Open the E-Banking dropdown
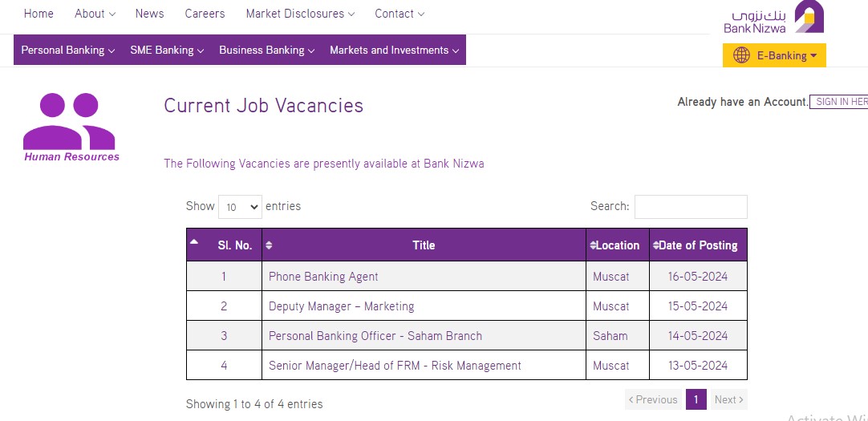This screenshot has width=868, height=421. pyautogui.click(x=774, y=55)
